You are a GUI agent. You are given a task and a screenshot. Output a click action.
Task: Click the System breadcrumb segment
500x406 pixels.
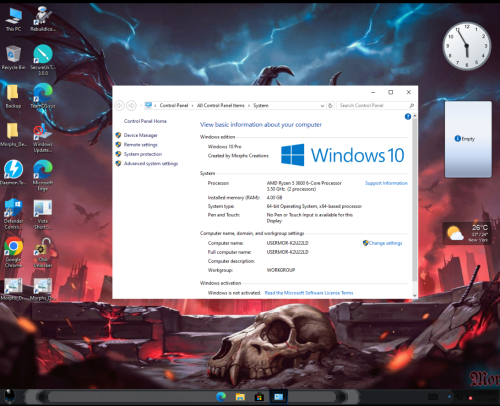click(x=261, y=105)
